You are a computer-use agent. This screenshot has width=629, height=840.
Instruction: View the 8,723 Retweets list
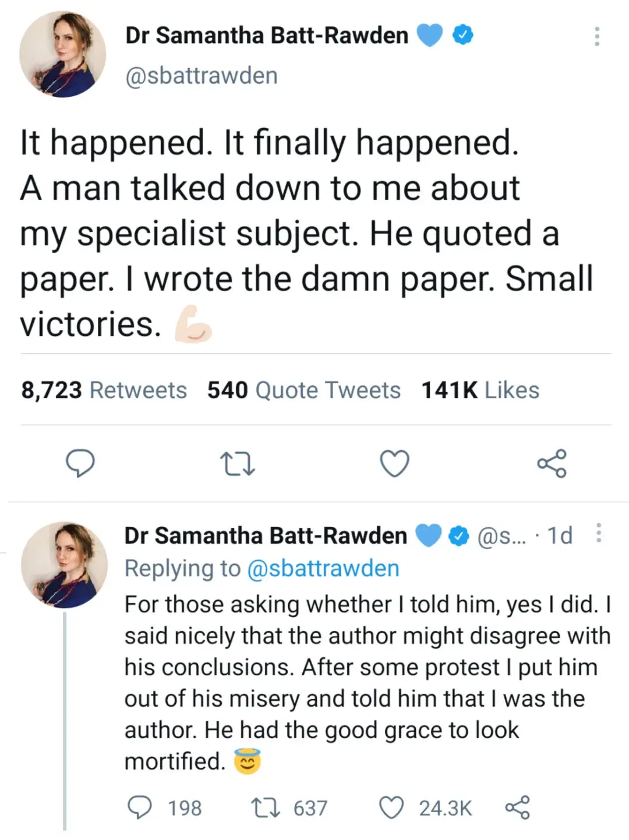[x=104, y=390]
